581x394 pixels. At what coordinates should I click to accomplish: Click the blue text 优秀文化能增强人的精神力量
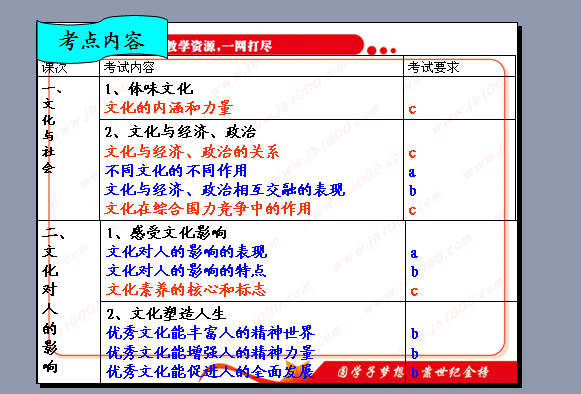pyautogui.click(x=210, y=352)
